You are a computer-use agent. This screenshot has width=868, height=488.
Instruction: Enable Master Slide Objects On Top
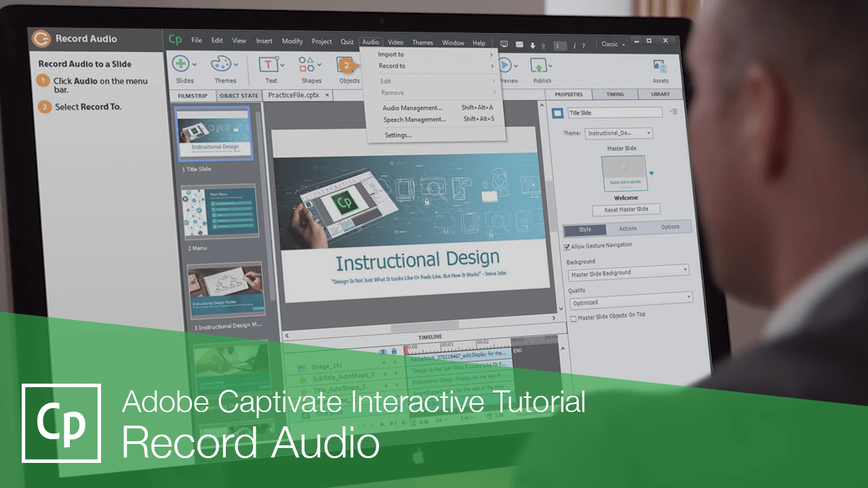pyautogui.click(x=574, y=318)
